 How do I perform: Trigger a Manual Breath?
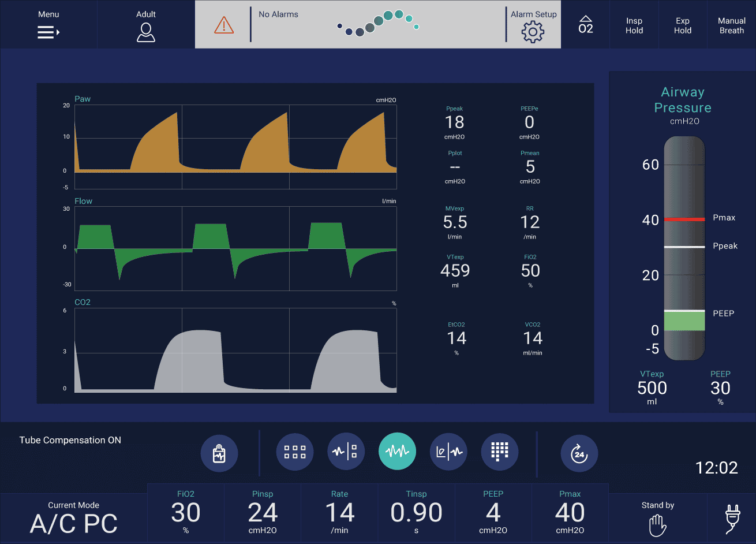[731, 25]
